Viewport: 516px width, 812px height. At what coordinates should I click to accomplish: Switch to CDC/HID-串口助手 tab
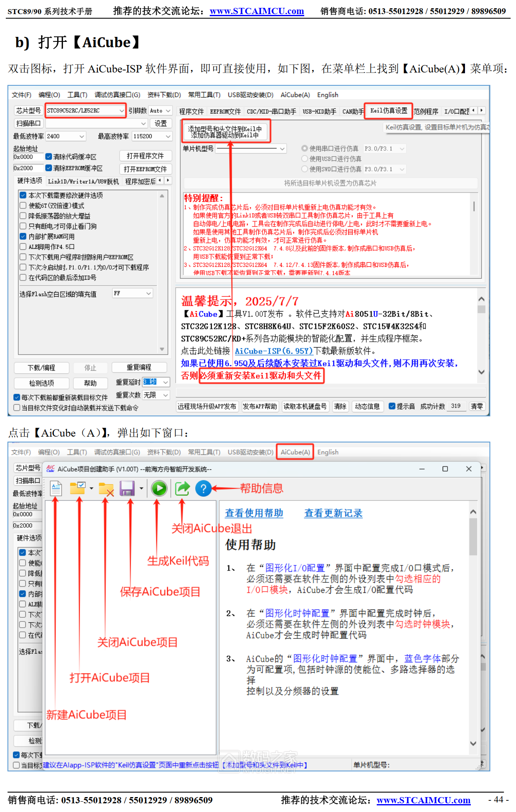[x=271, y=111]
